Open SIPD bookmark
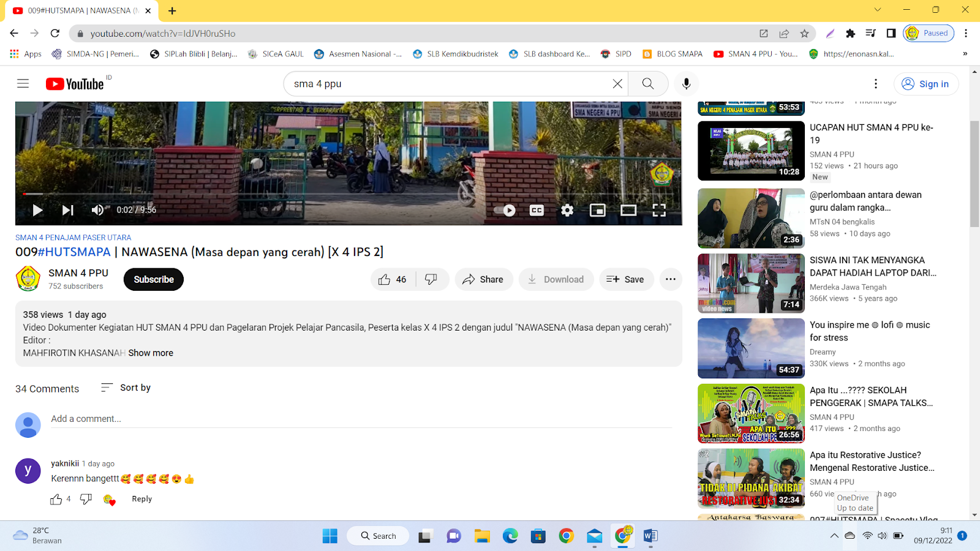Viewport: 980px width, 551px height. [x=616, y=54]
